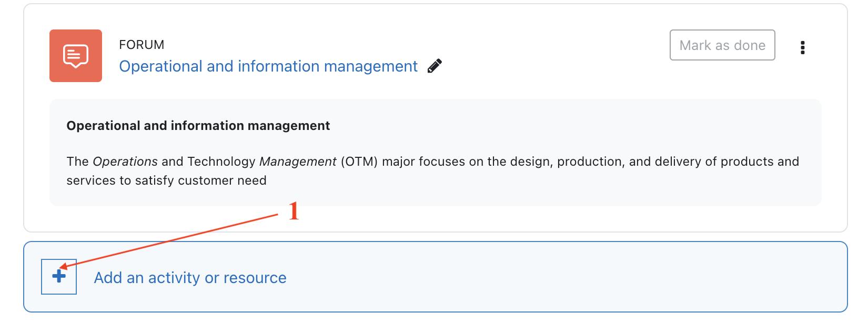Click the red annotation number 1
The width and height of the screenshot is (868, 322).
[x=294, y=211]
